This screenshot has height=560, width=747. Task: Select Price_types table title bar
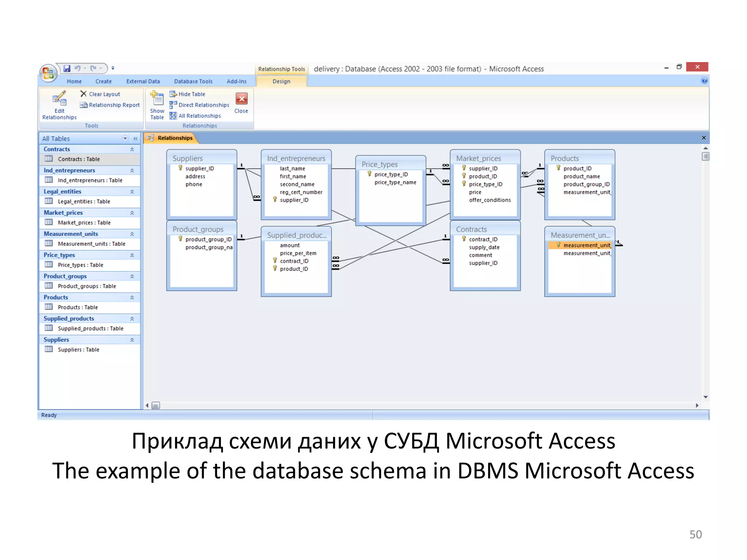pyautogui.click(x=390, y=164)
